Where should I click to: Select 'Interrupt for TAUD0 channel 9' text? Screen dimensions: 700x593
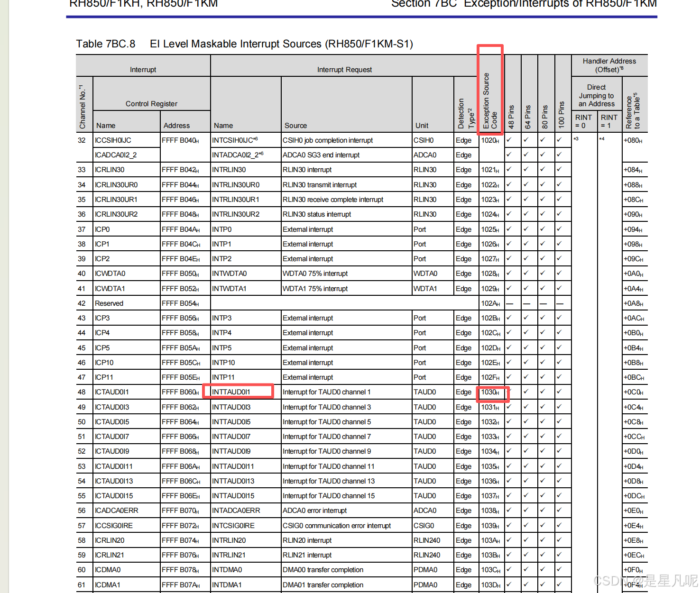coord(327,451)
